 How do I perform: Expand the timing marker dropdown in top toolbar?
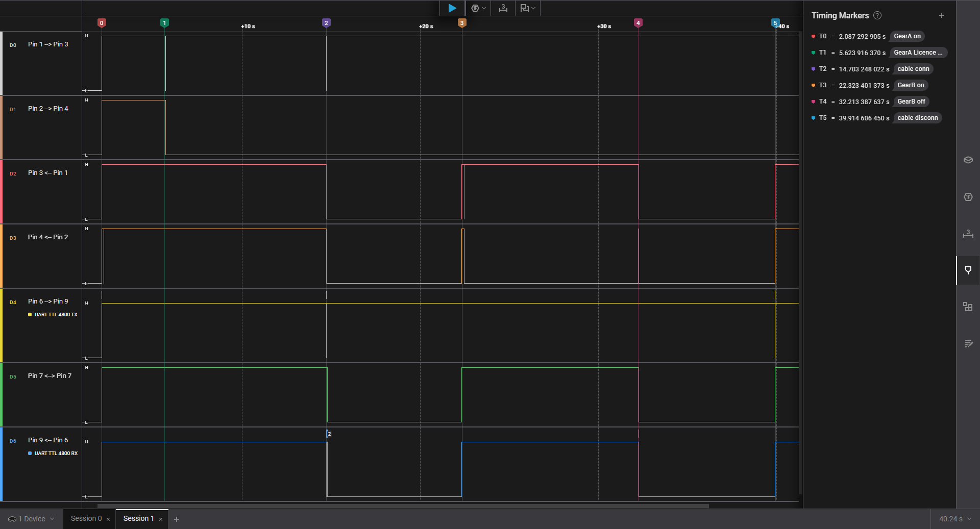(527, 8)
